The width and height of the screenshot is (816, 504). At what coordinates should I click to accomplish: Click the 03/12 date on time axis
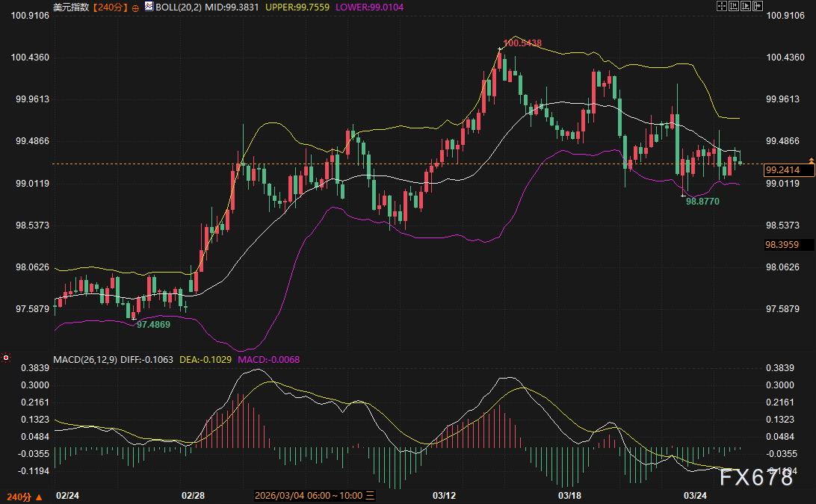point(444,496)
